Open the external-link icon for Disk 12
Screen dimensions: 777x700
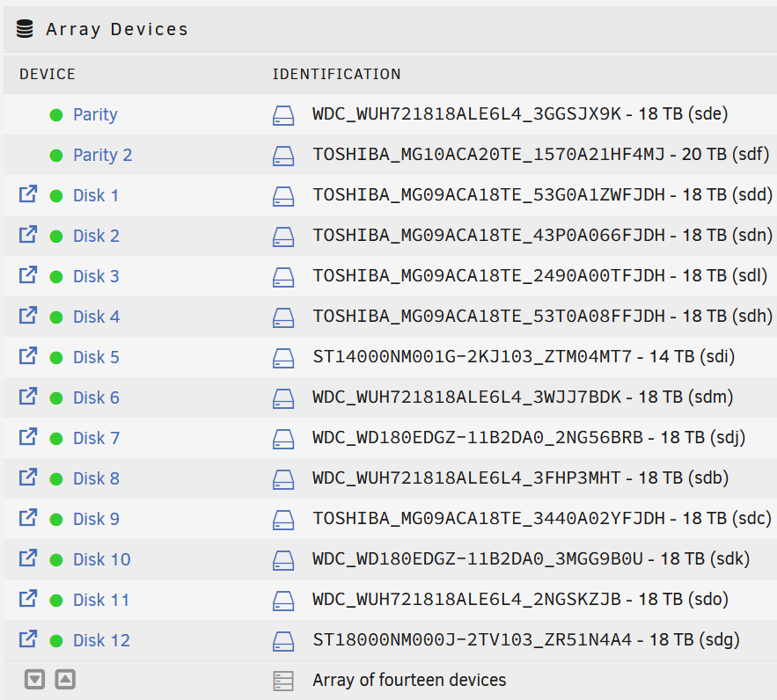(x=28, y=639)
